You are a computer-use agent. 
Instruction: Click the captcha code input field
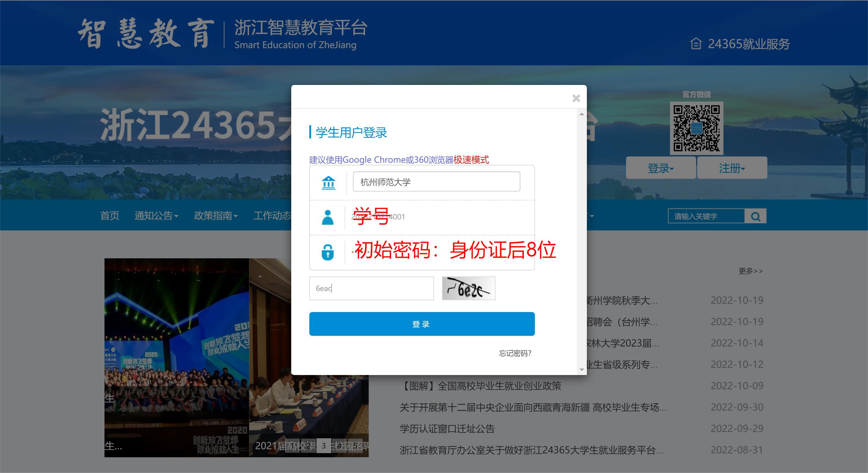[371, 289]
